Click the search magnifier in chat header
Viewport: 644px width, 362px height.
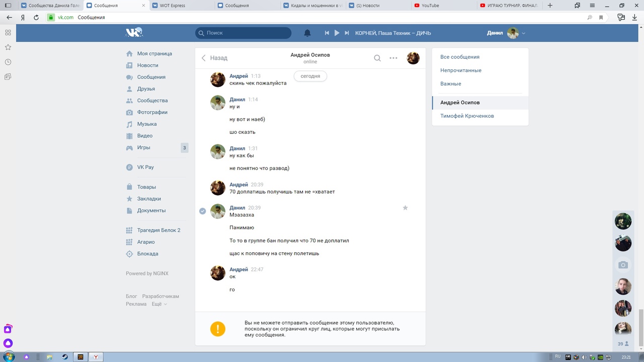(x=377, y=58)
